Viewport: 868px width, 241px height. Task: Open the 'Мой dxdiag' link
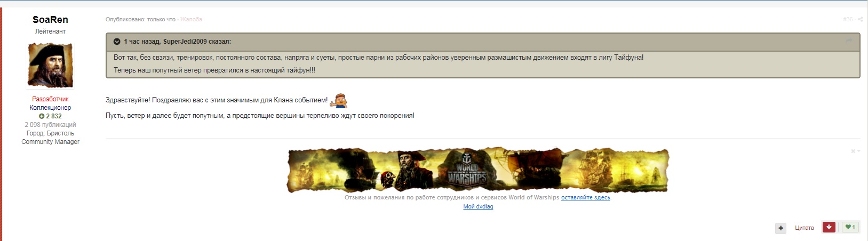point(478,207)
